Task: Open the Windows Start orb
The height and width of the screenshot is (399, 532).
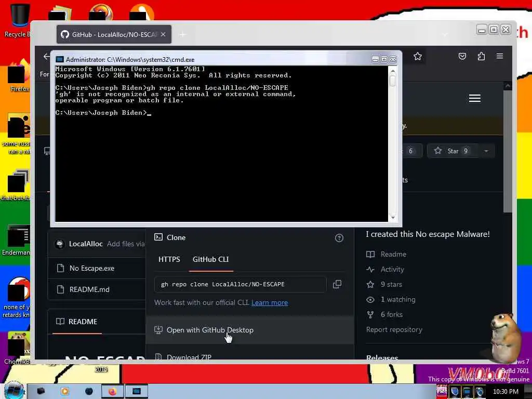Action: click(x=13, y=391)
